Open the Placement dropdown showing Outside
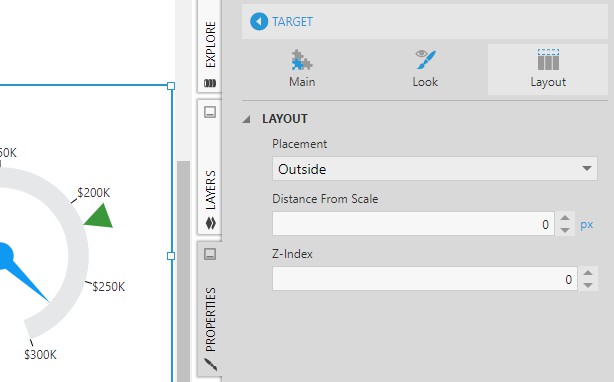This screenshot has width=614, height=382. pos(435,169)
